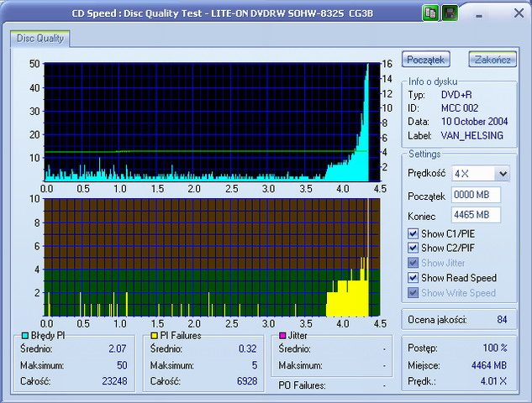Toggle the Show C1/PIE checkbox
Viewport: 532px width, 403px height.
tap(413, 233)
